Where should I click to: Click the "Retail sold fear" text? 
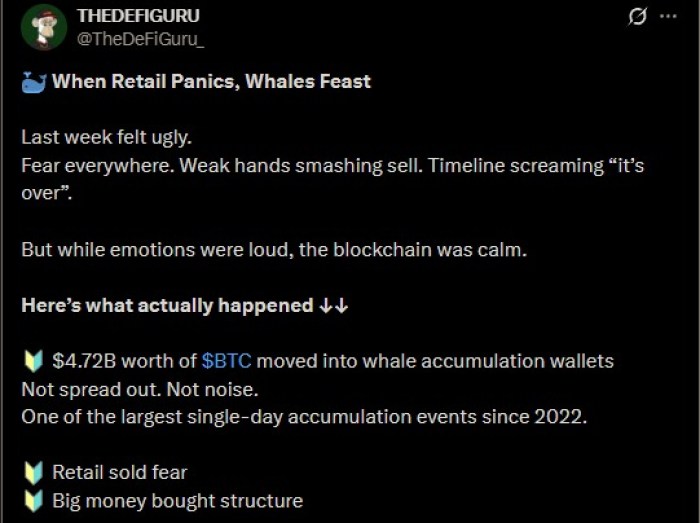point(120,472)
